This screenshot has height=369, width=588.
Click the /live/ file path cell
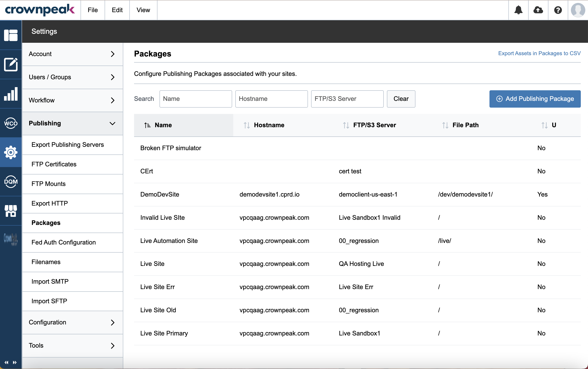[x=444, y=241]
